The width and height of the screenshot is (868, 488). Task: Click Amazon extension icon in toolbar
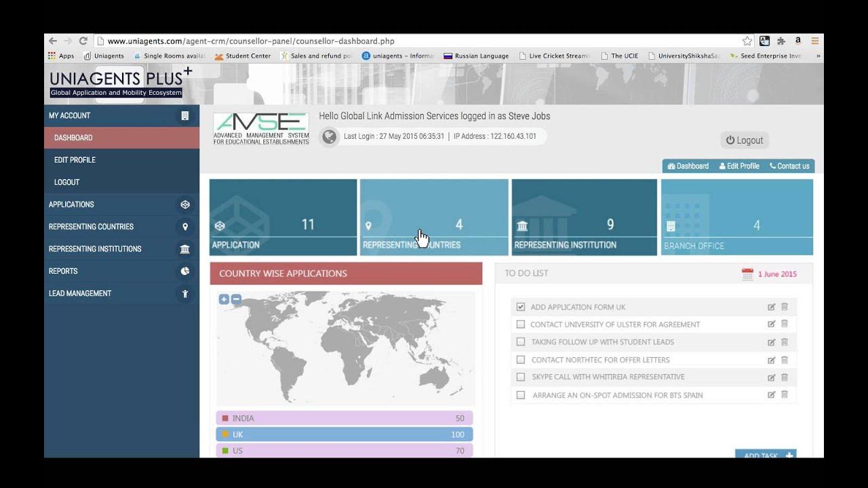click(x=798, y=41)
